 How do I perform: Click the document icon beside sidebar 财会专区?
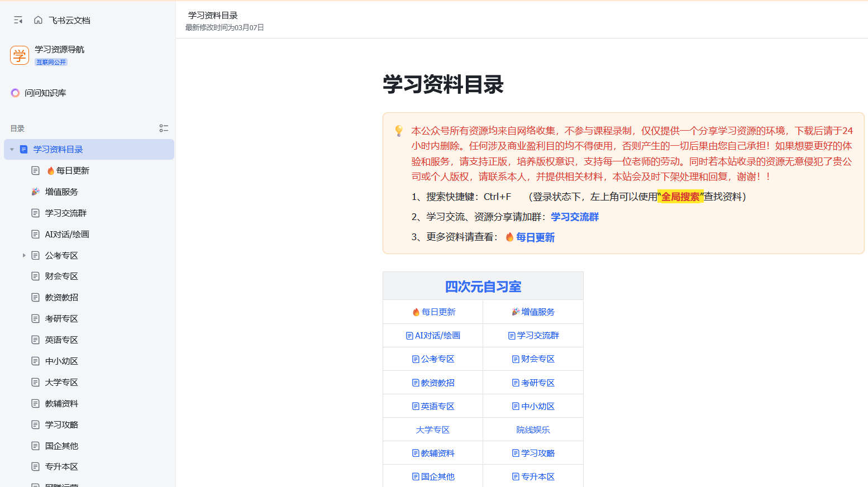(35, 276)
